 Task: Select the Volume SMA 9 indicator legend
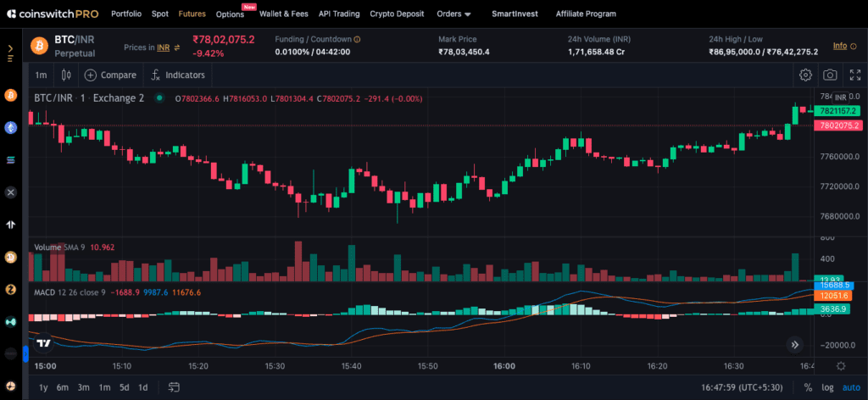[x=59, y=247]
